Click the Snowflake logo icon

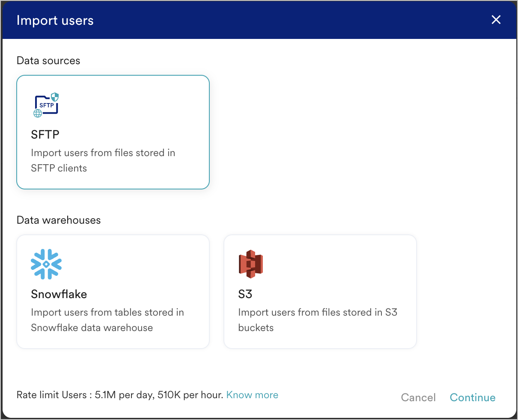click(x=46, y=264)
